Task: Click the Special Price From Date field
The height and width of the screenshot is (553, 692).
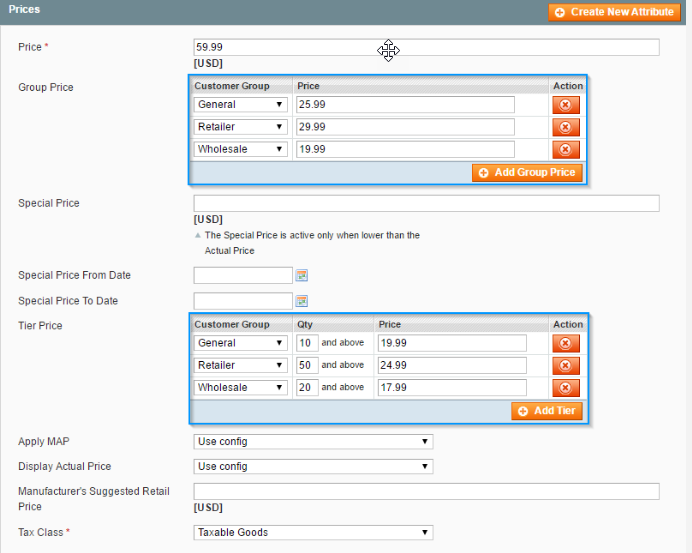Action: pos(243,275)
